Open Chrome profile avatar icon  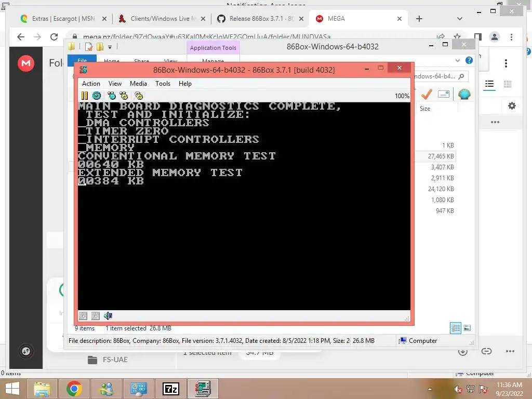click(495, 37)
